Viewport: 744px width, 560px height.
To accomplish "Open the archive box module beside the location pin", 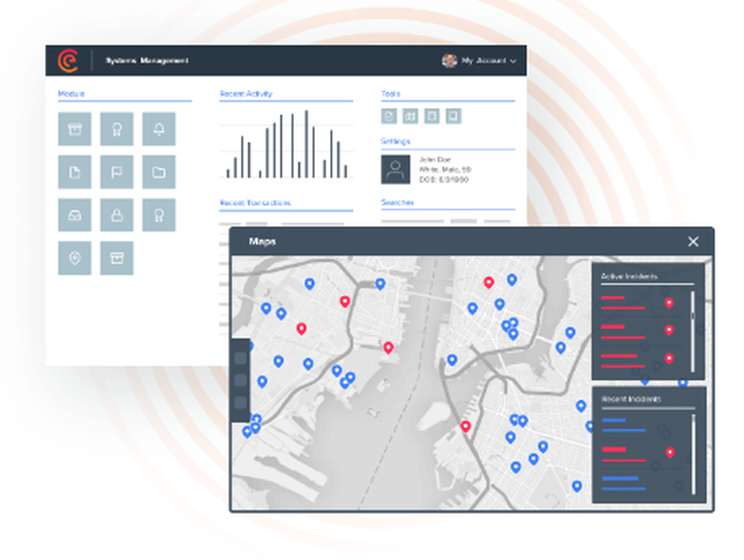I will tap(117, 258).
